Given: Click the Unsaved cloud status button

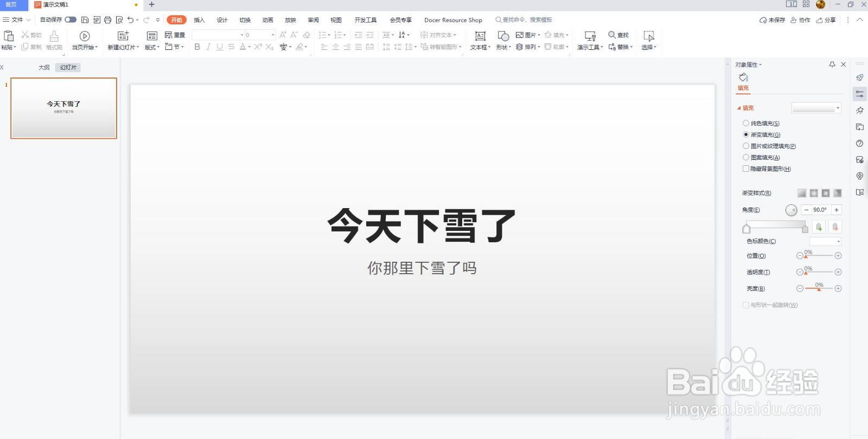Looking at the screenshot, I should (x=772, y=20).
